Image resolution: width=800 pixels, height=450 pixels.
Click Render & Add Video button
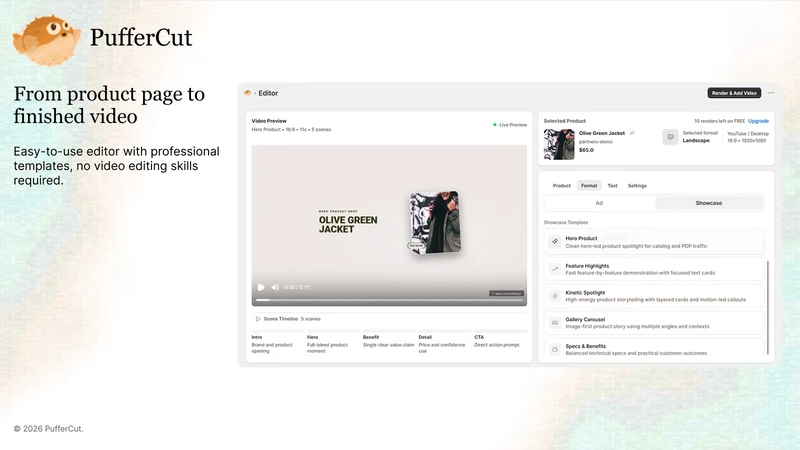pos(734,93)
